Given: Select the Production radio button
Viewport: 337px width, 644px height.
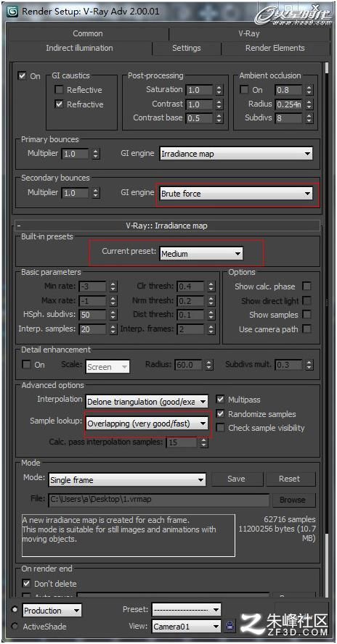Looking at the screenshot, I should pos(15,610).
